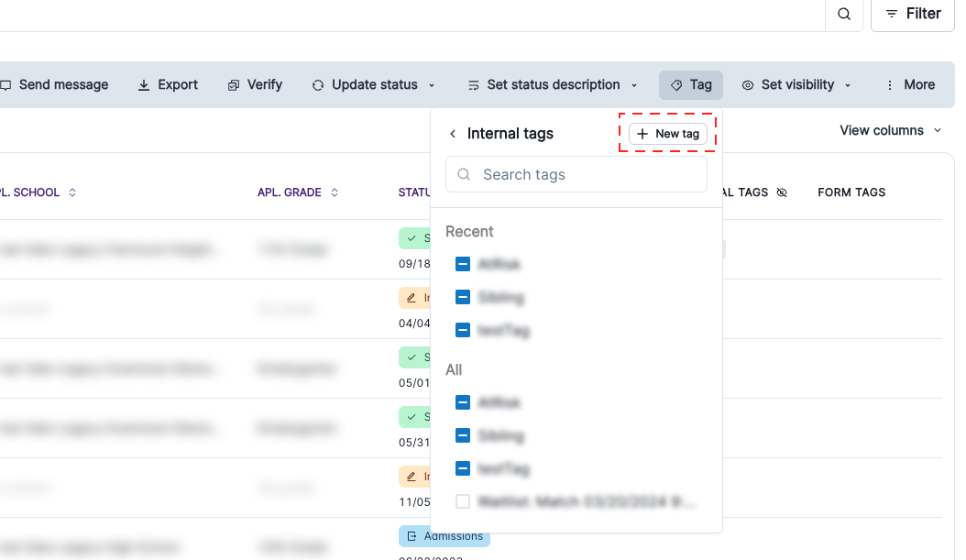Click the Export download icon
966x560 pixels.
tap(144, 84)
